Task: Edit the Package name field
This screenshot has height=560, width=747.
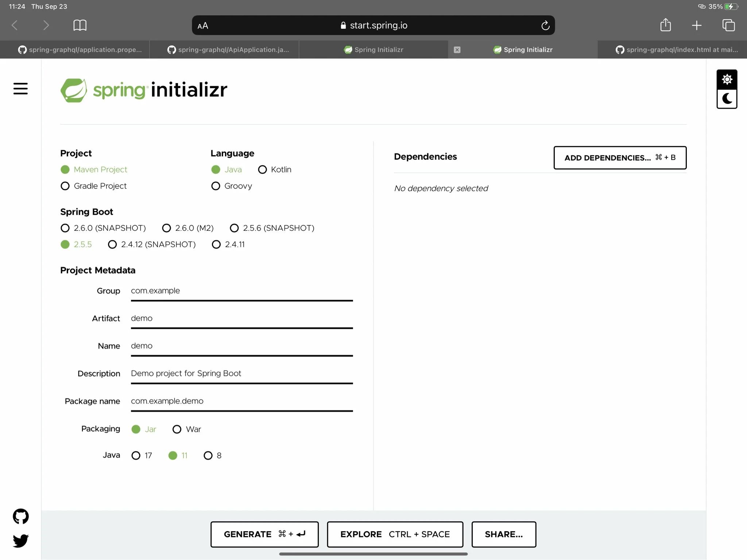Action: point(242,401)
